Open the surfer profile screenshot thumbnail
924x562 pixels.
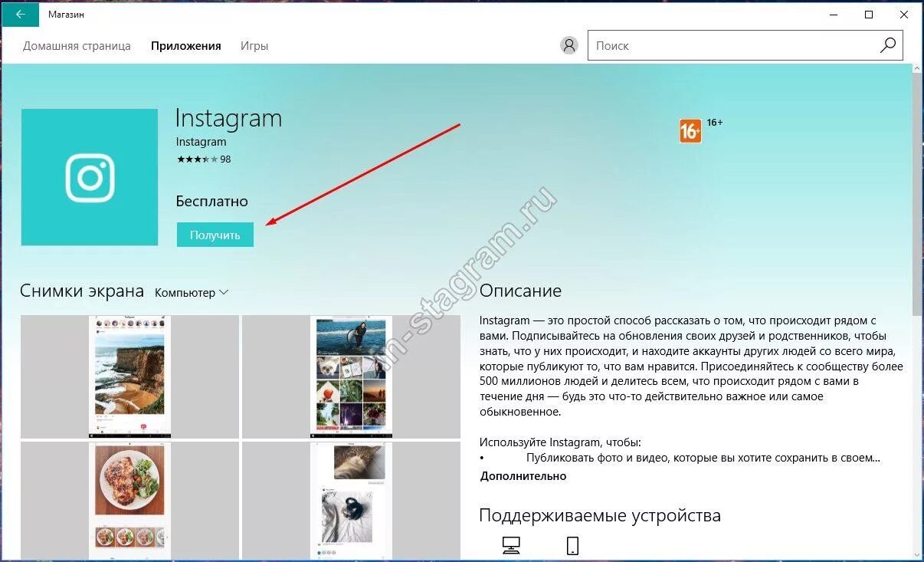coord(352,376)
